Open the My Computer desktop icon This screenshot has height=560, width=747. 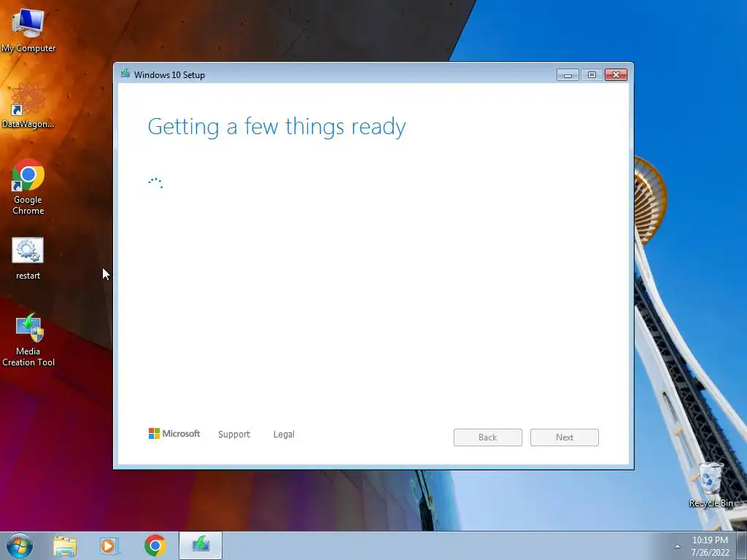28,30
